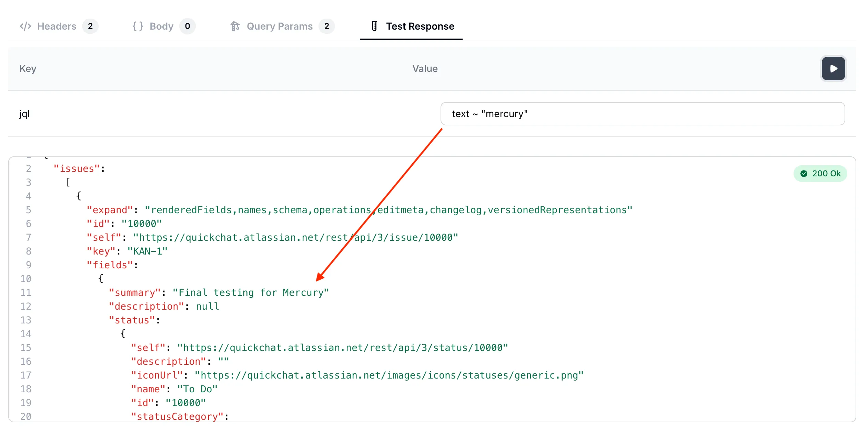This screenshot has width=868, height=434.
Task: Click the 200 Ok status badge
Action: [x=820, y=174]
